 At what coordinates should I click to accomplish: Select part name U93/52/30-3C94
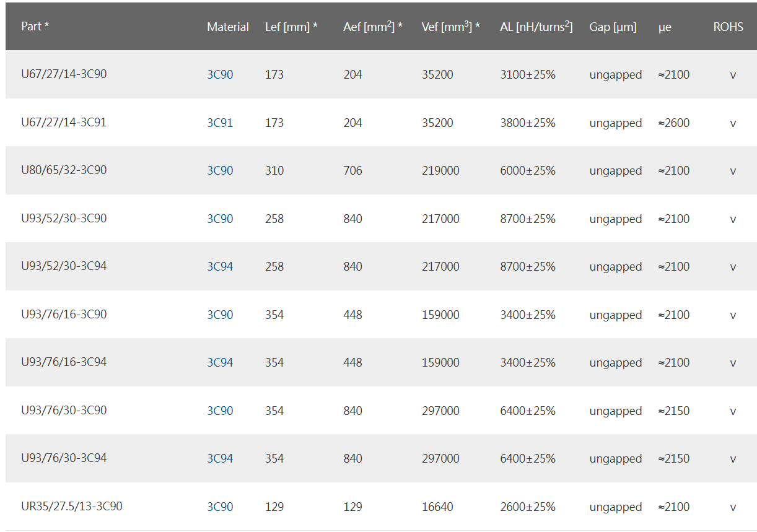tap(64, 266)
